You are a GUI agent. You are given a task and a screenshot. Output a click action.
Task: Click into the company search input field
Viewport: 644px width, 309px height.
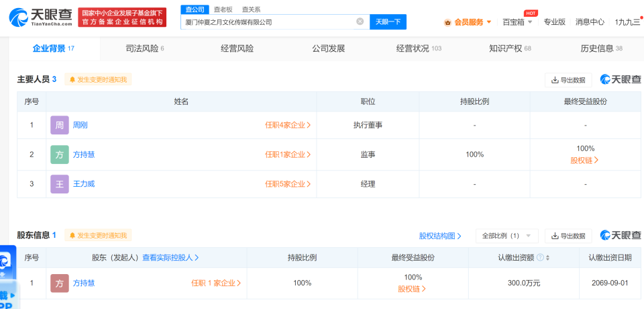coord(268,21)
